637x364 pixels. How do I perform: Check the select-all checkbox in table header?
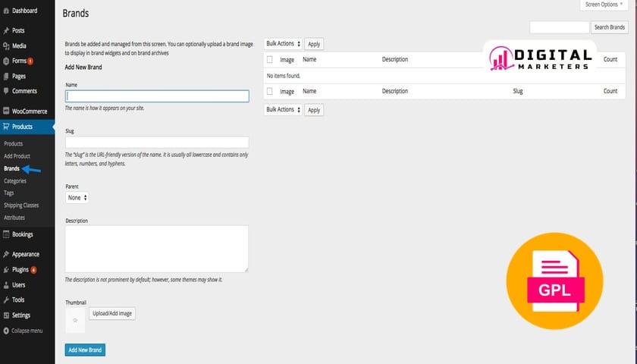pos(269,59)
